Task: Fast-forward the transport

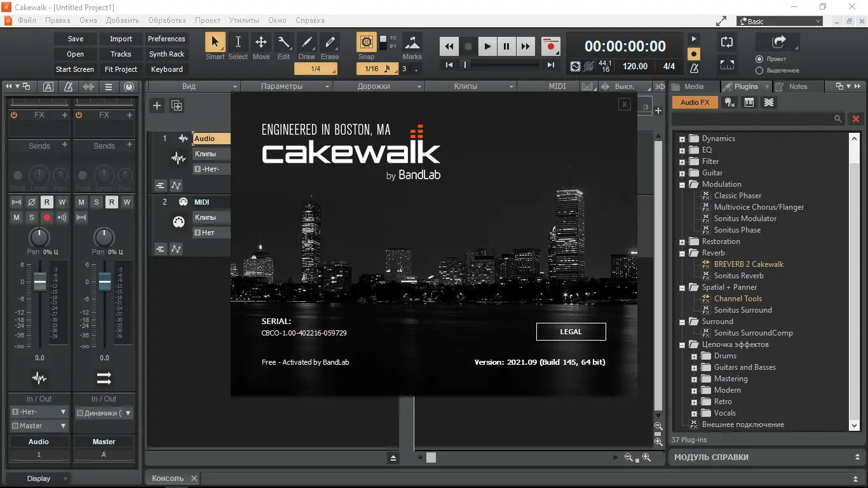Action: click(x=526, y=46)
